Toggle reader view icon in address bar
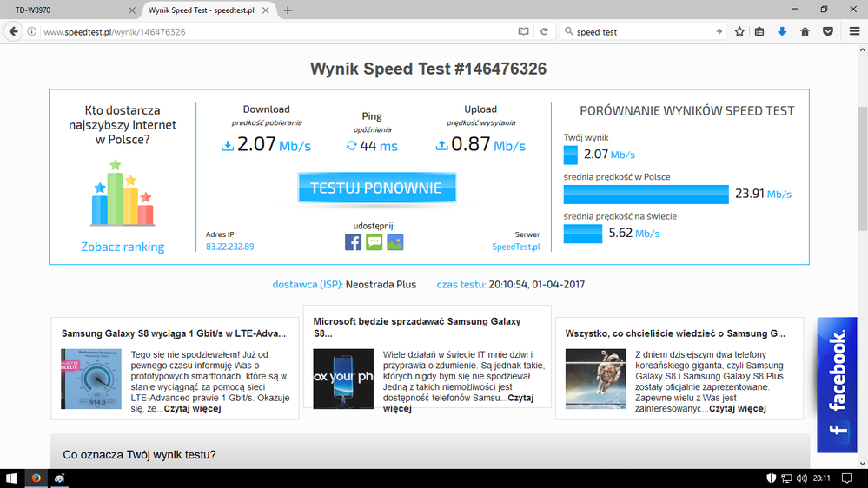Screen dimensions: 868x488 pyautogui.click(x=523, y=31)
